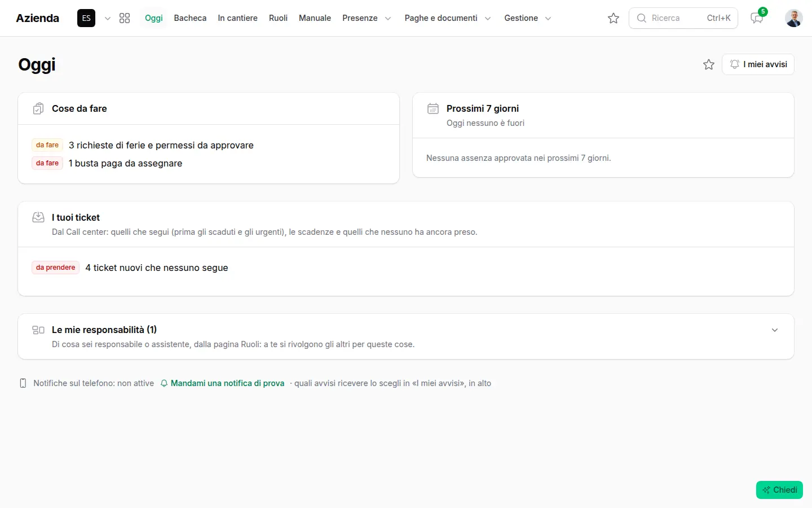
Task: Click the layout icon beside Le mie responsabilità
Action: 38,330
